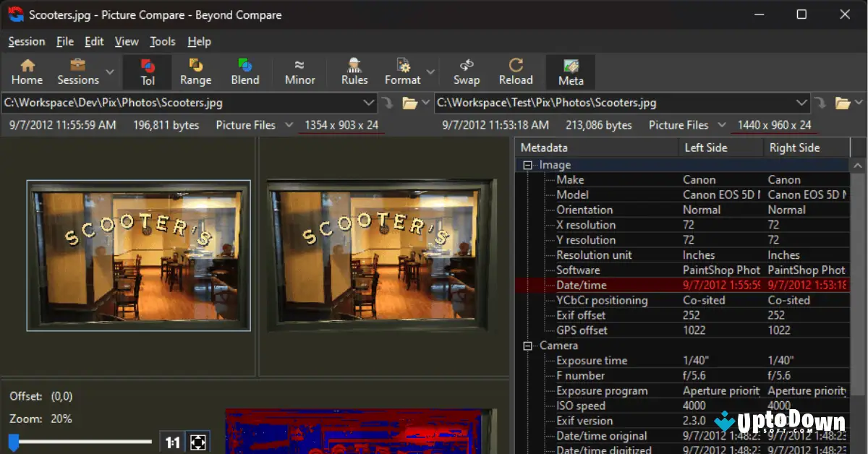Enable Blend display mode

245,72
